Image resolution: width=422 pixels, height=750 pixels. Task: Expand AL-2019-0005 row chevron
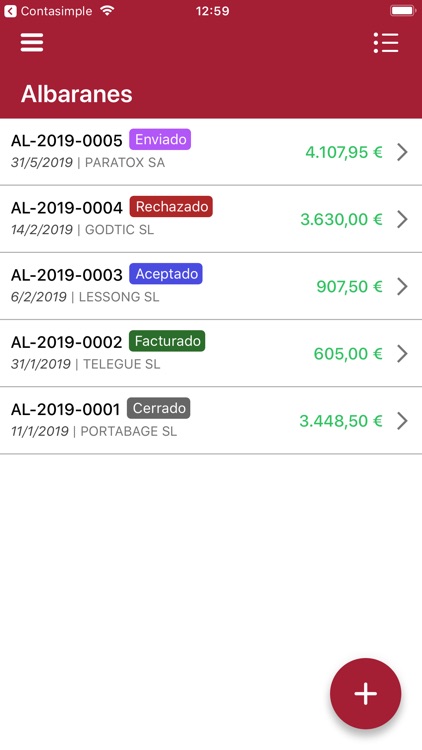(x=402, y=152)
